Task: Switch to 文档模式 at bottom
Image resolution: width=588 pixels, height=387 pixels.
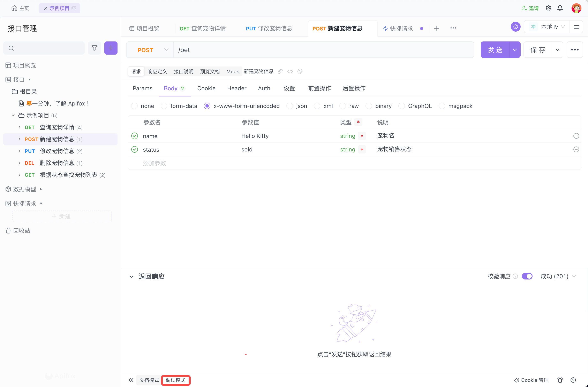Action: coord(149,380)
